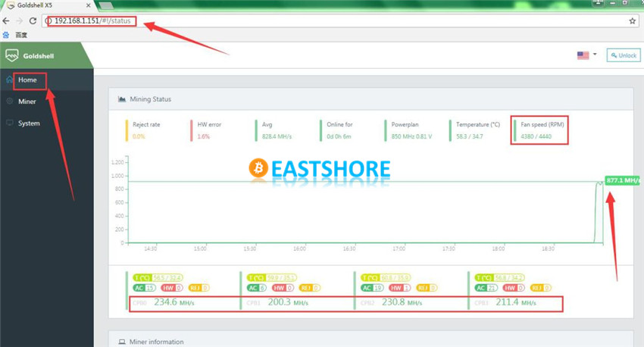This screenshot has width=644, height=347.
Task: Click the HW 1 badge
Action: pos(400,288)
